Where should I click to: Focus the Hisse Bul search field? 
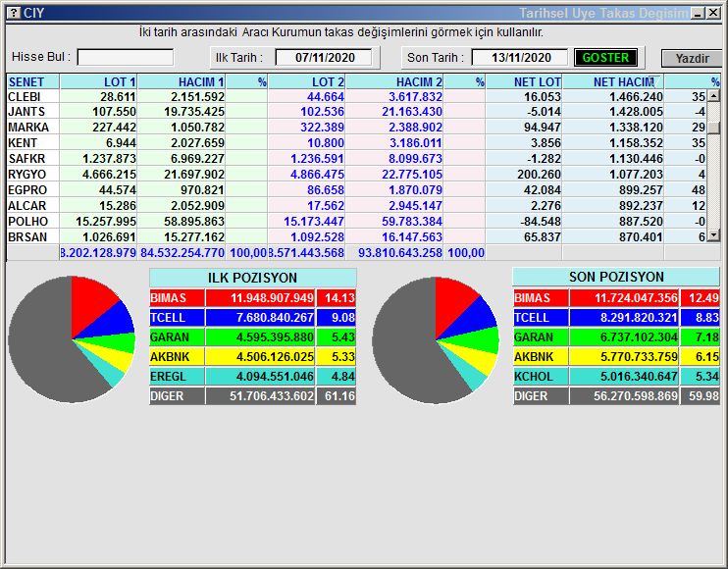[125, 58]
